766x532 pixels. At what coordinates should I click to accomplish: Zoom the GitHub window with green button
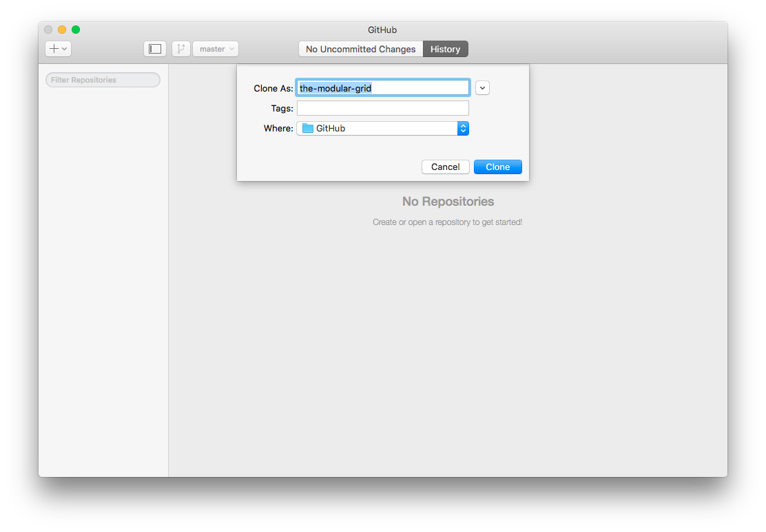pos(76,30)
